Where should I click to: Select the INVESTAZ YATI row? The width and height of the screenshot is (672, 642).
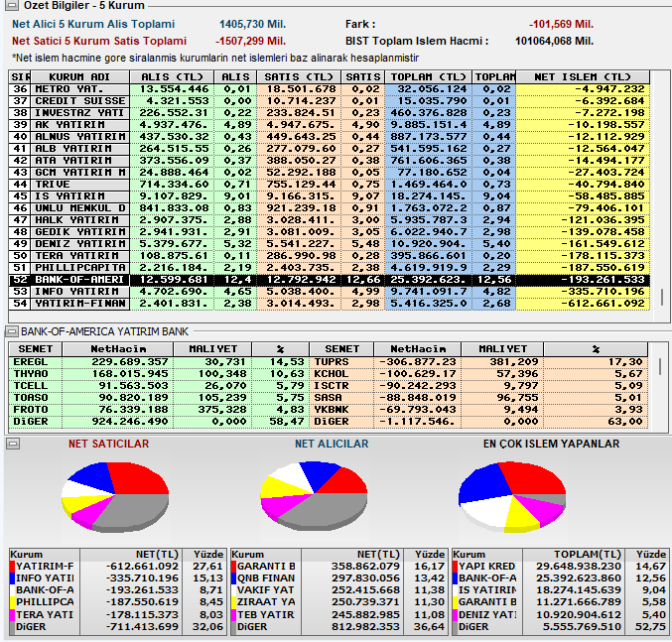(330, 113)
